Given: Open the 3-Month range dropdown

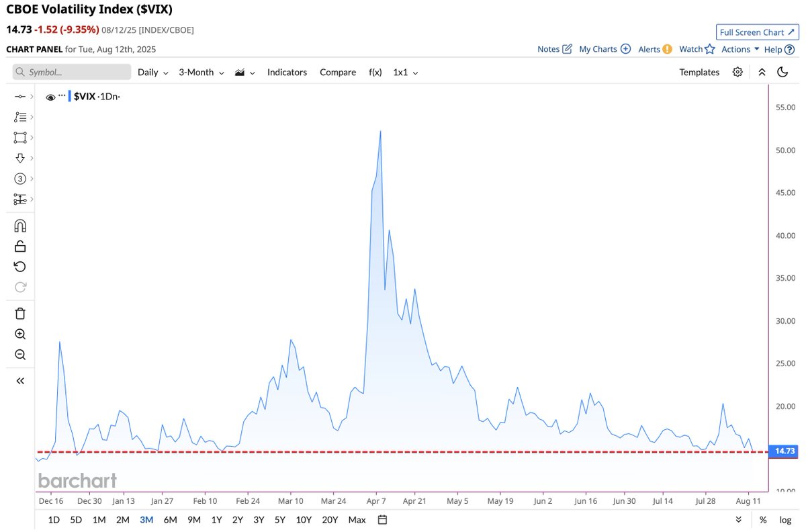Looking at the screenshot, I should tap(200, 72).
